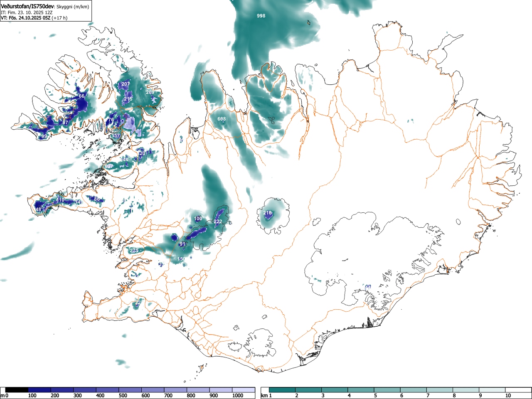The height and width of the screenshot is (399, 532).
Task: Click the black 0–100 m scale swatch
Action: coord(17,390)
